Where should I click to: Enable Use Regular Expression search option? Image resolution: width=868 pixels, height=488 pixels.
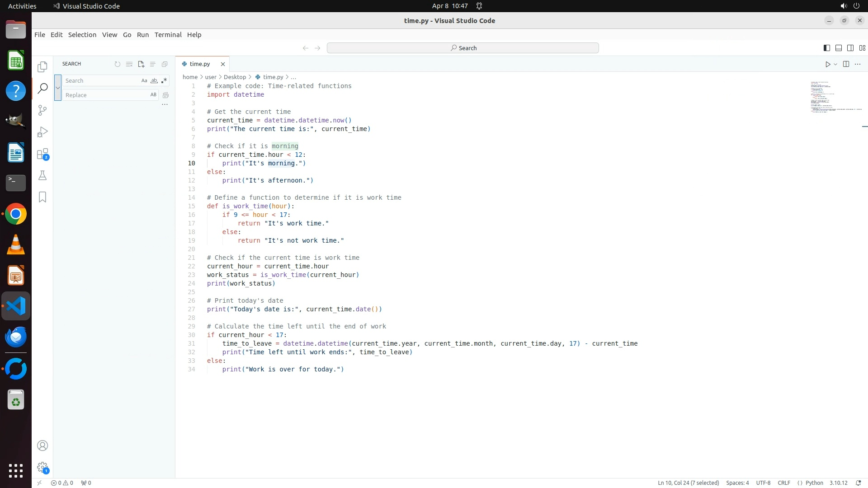coord(164,80)
